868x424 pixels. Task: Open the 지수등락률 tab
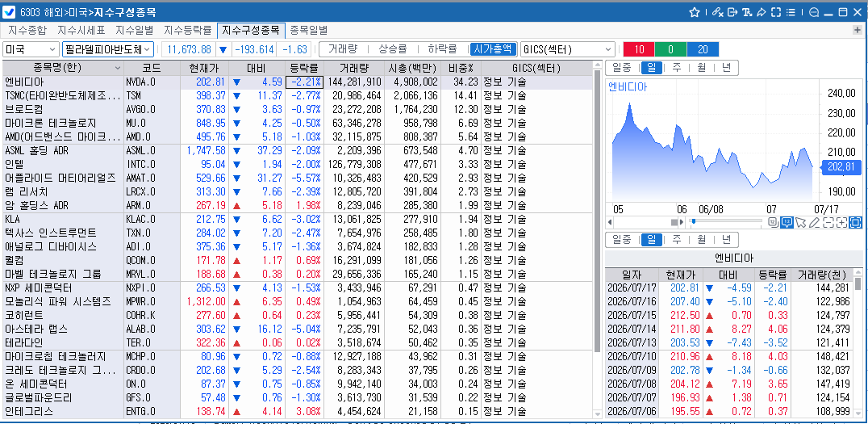188,30
